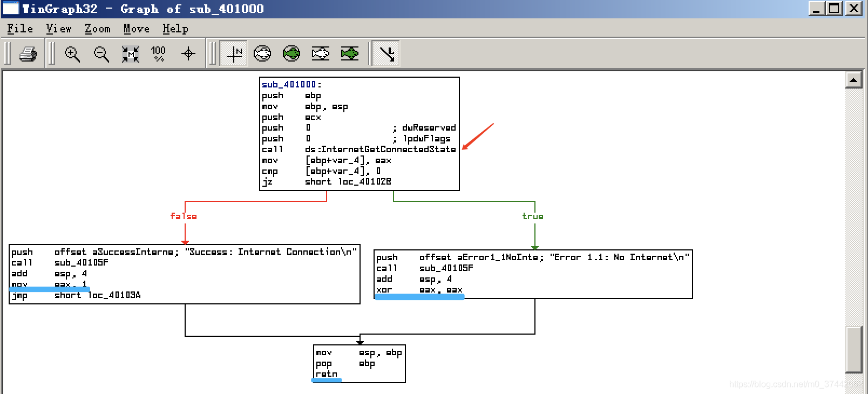Click the 'retn' instruction in bottom node
Viewport: 868px width, 394px height.
(327, 374)
